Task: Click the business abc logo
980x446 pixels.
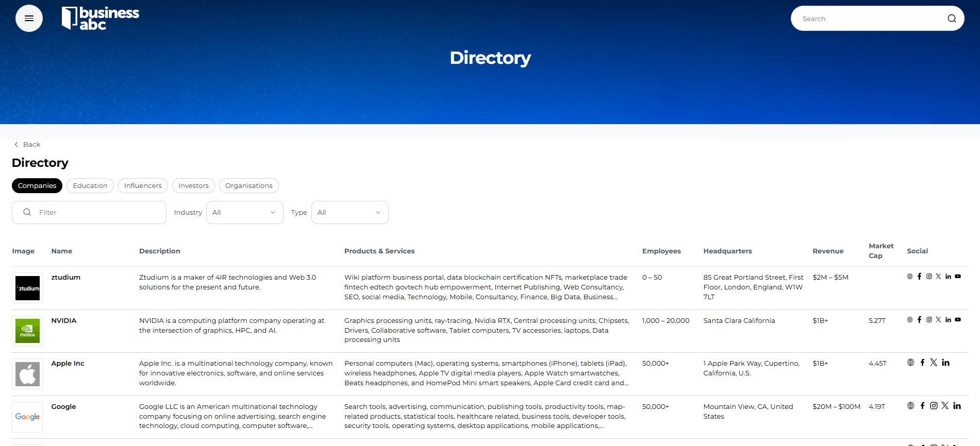Action: pos(101,19)
